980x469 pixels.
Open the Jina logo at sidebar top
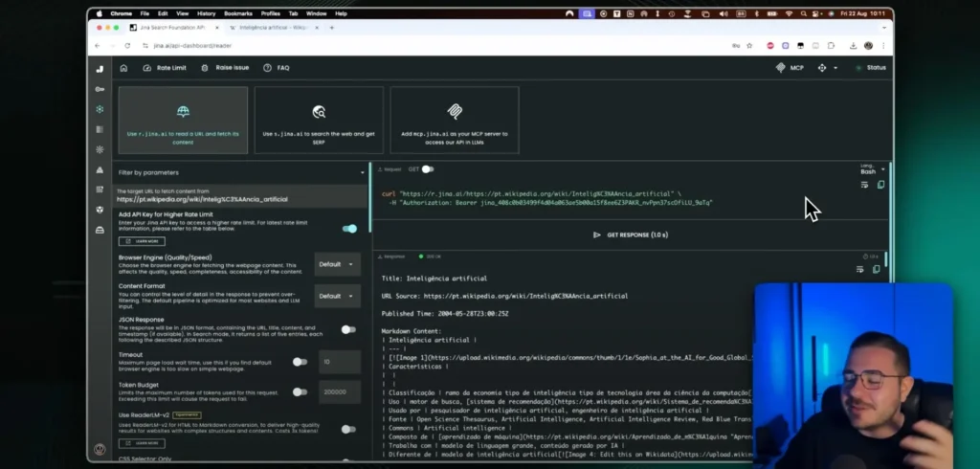pyautogui.click(x=100, y=69)
